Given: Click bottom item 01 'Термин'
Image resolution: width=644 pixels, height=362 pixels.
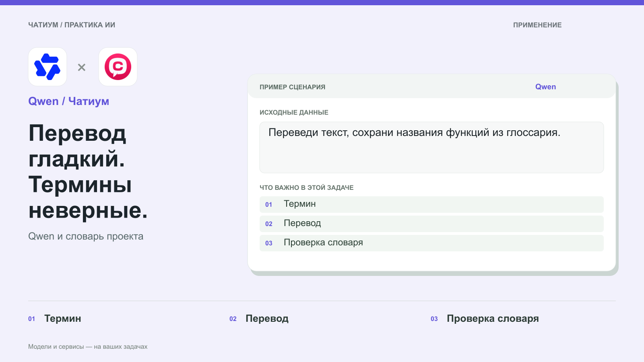Looking at the screenshot, I should (x=55, y=319).
